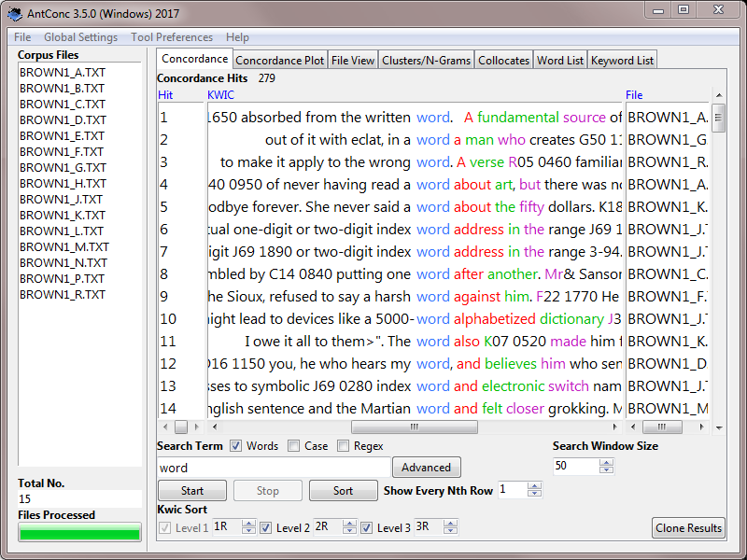Click the AntConc app icon in title bar

point(15,14)
